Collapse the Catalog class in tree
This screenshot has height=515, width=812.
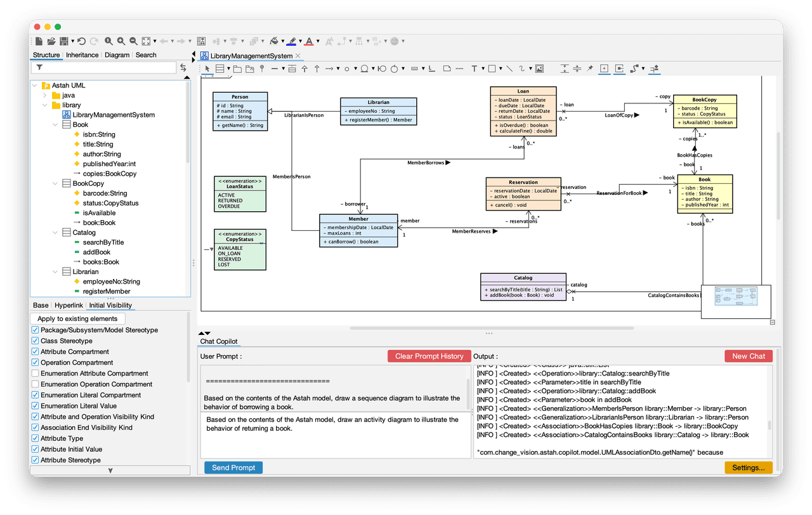55,233
